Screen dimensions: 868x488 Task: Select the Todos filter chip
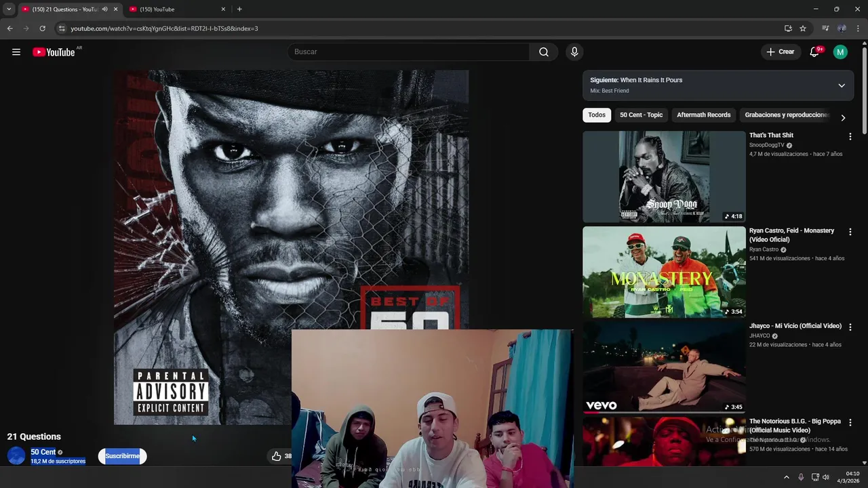(x=597, y=115)
